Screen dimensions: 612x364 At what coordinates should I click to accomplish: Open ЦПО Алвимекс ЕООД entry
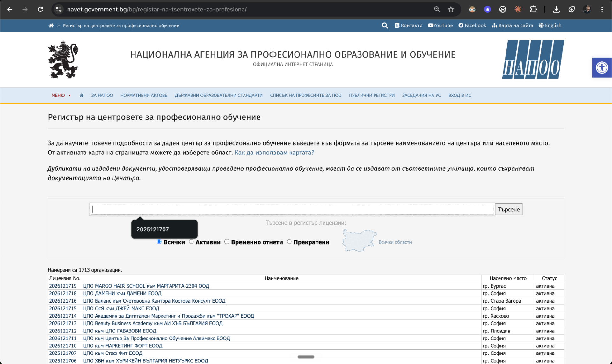[x=156, y=338]
